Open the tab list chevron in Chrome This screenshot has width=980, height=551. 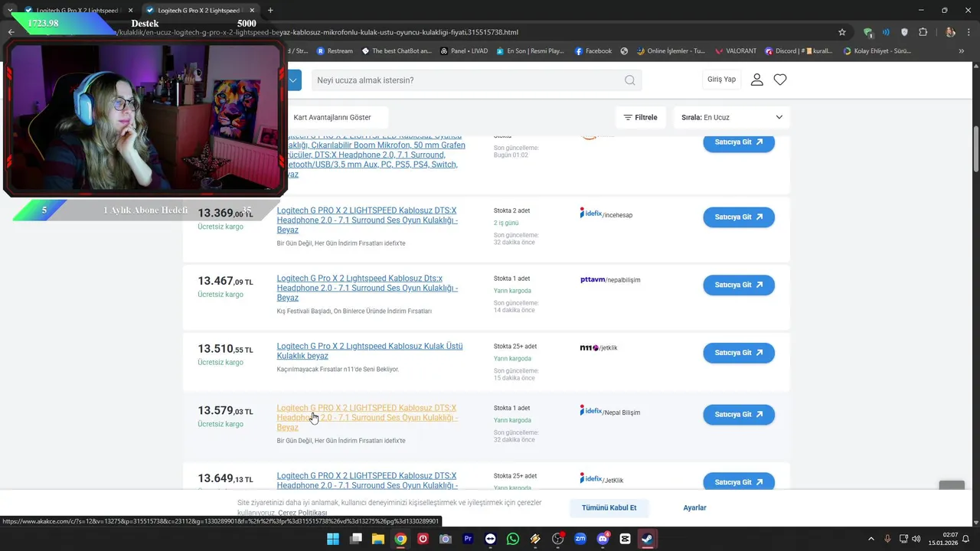point(10,10)
